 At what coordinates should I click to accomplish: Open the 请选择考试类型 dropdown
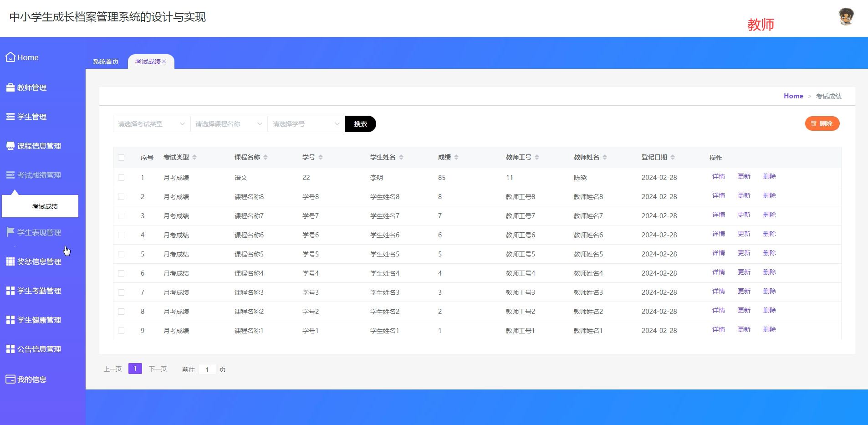coord(152,124)
